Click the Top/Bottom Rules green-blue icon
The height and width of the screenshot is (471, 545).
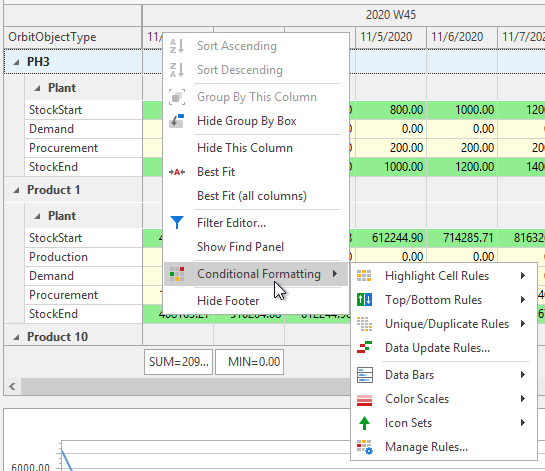(x=364, y=300)
